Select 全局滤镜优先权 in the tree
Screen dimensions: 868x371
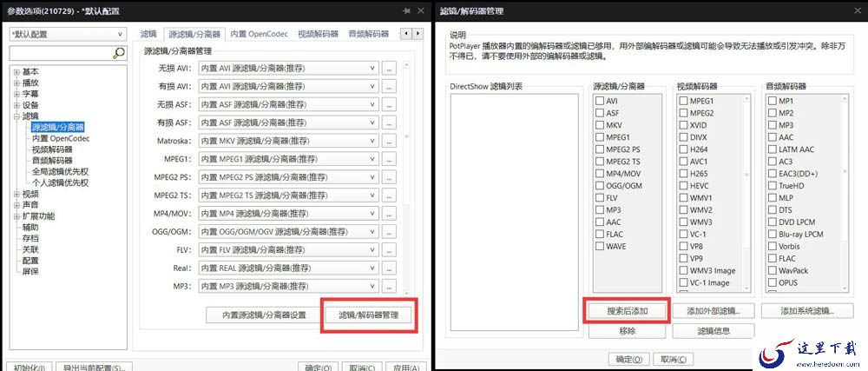click(x=61, y=172)
